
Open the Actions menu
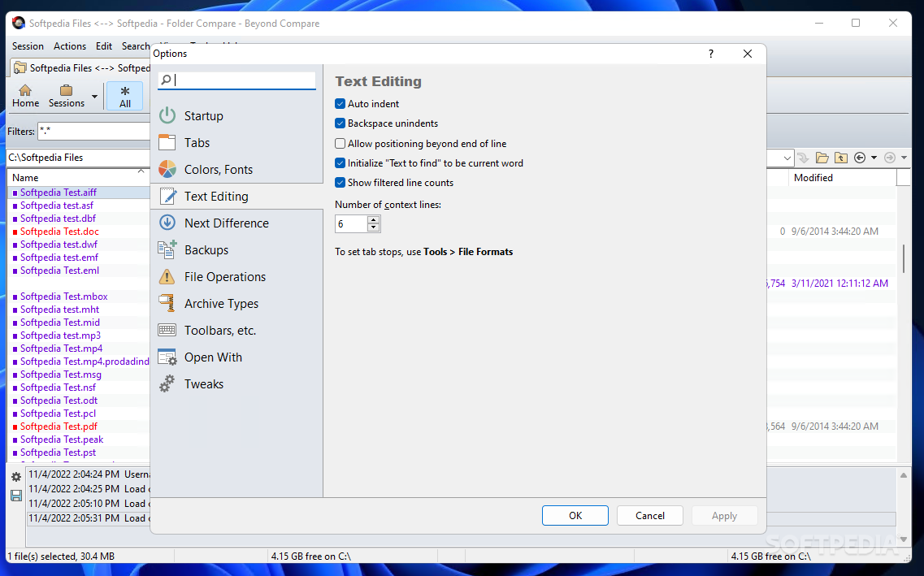point(70,46)
